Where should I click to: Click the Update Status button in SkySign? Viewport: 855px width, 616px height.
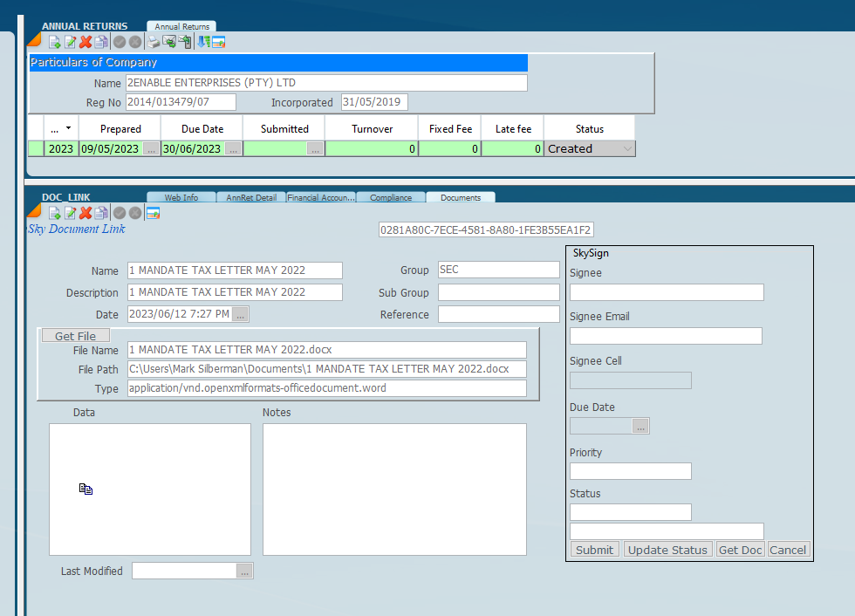[x=667, y=550]
